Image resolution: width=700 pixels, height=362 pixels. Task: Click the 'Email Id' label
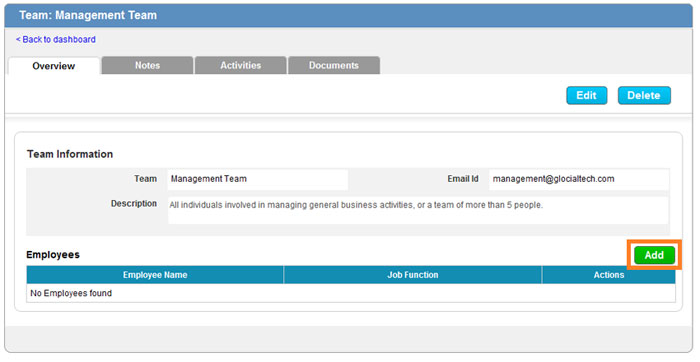[x=463, y=179]
